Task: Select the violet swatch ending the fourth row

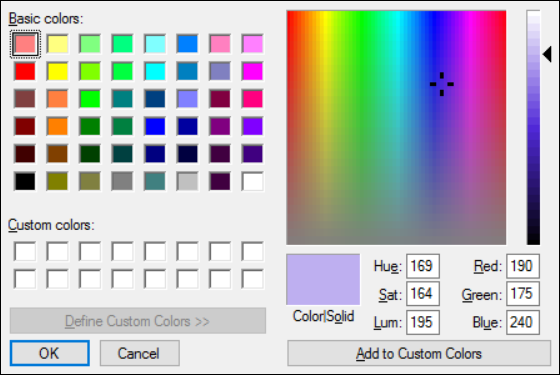Action: [252, 126]
